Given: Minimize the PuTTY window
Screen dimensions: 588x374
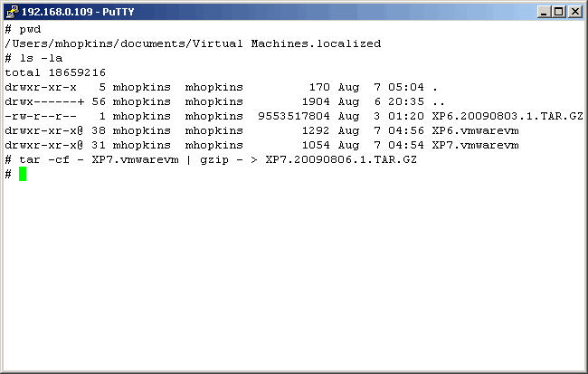Looking at the screenshot, I should point(544,12).
